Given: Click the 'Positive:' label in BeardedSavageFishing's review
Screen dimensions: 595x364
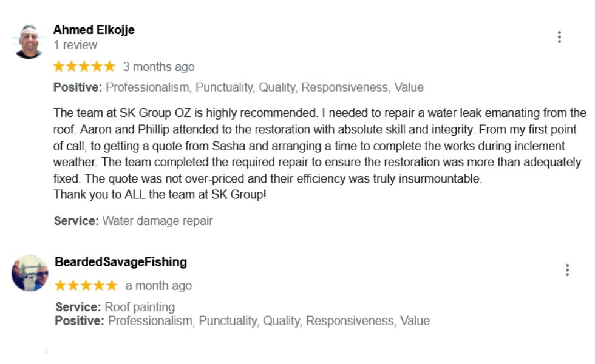Looking at the screenshot, I should pyautogui.click(x=80, y=321).
